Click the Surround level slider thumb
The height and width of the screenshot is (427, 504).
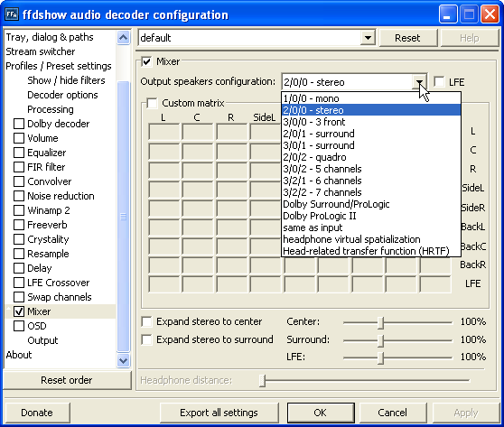point(380,340)
